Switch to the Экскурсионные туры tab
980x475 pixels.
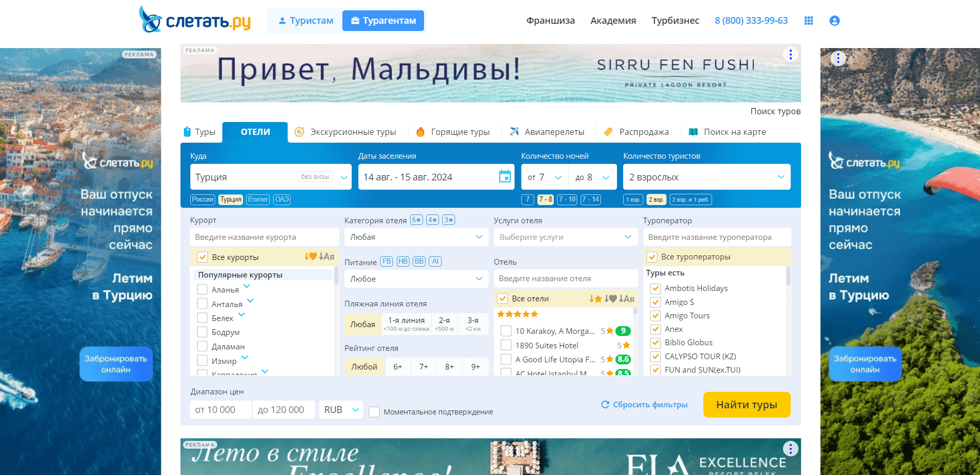click(x=345, y=132)
